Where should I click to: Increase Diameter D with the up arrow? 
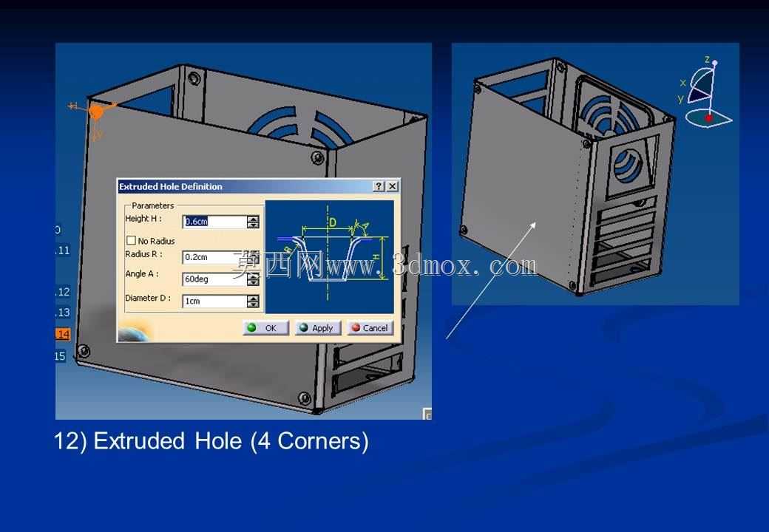253,299
